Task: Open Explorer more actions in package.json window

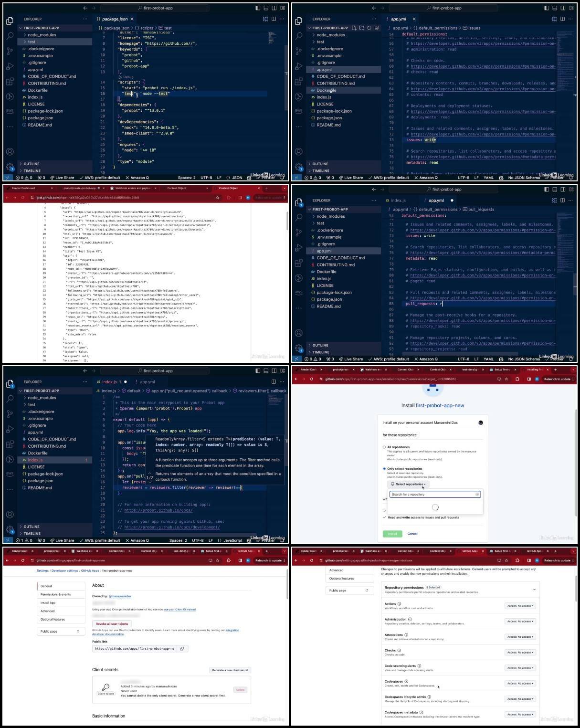Action: click(x=85, y=19)
